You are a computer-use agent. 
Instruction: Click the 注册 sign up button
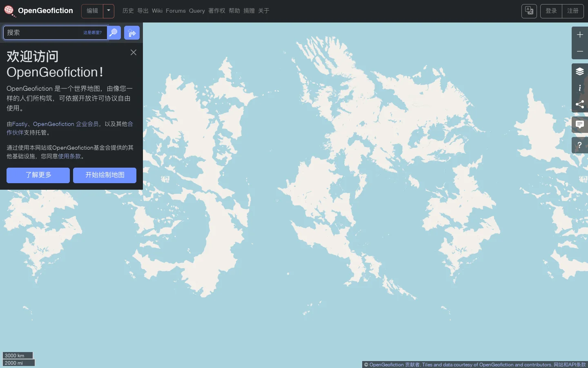573,11
